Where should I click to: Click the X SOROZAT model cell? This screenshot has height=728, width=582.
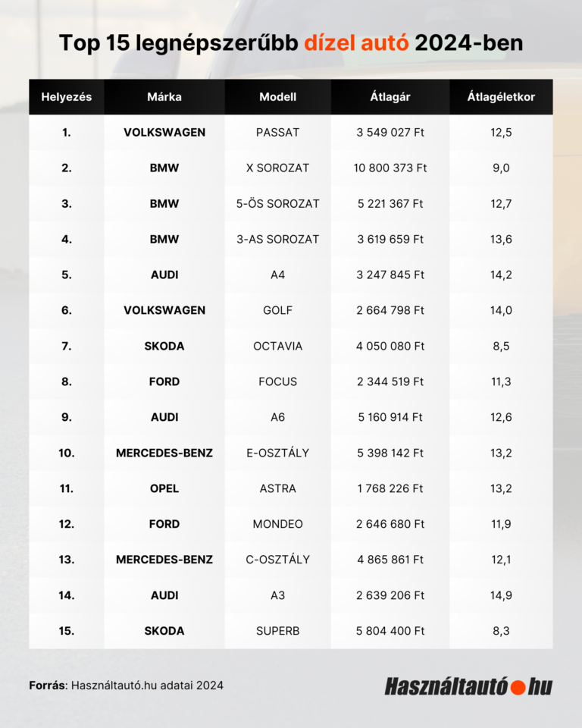277,168
